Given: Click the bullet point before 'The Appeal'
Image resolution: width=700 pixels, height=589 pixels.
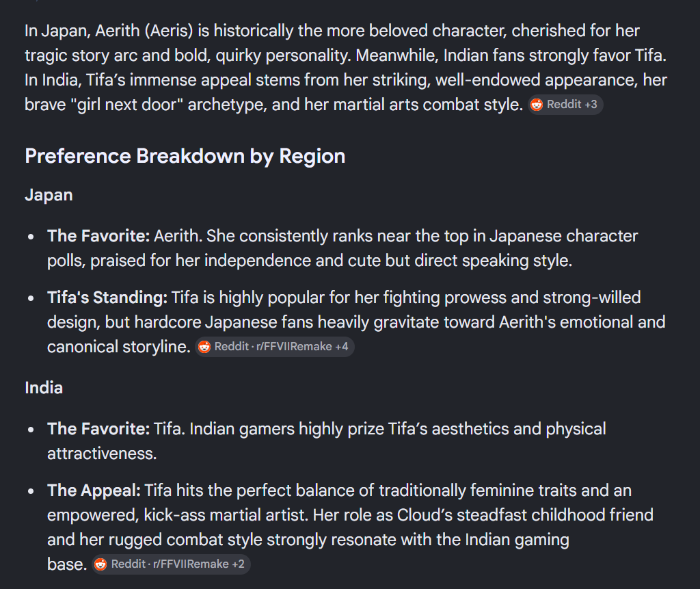Looking at the screenshot, I should (x=31, y=491).
